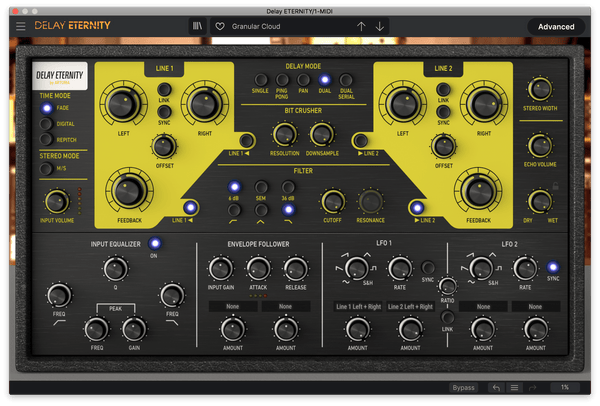Click the bit crusher Resolution knob
The image size is (600, 406).
(x=285, y=134)
